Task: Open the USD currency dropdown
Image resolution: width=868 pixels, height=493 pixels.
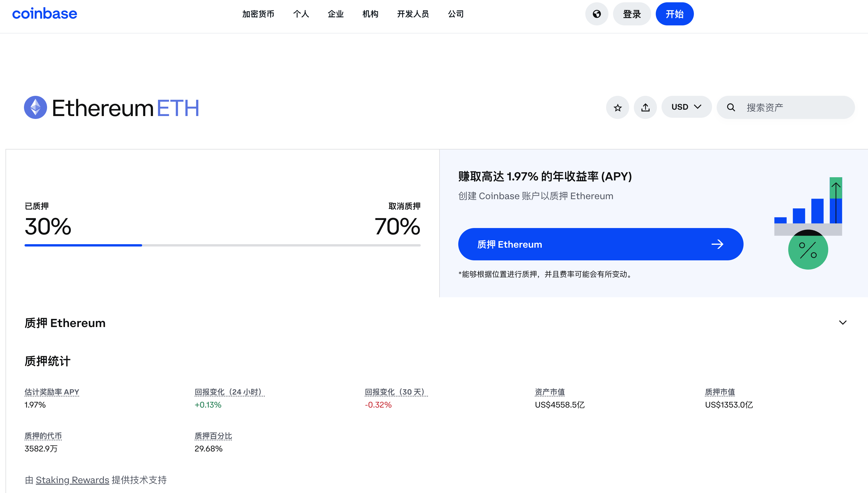Action: tap(686, 107)
